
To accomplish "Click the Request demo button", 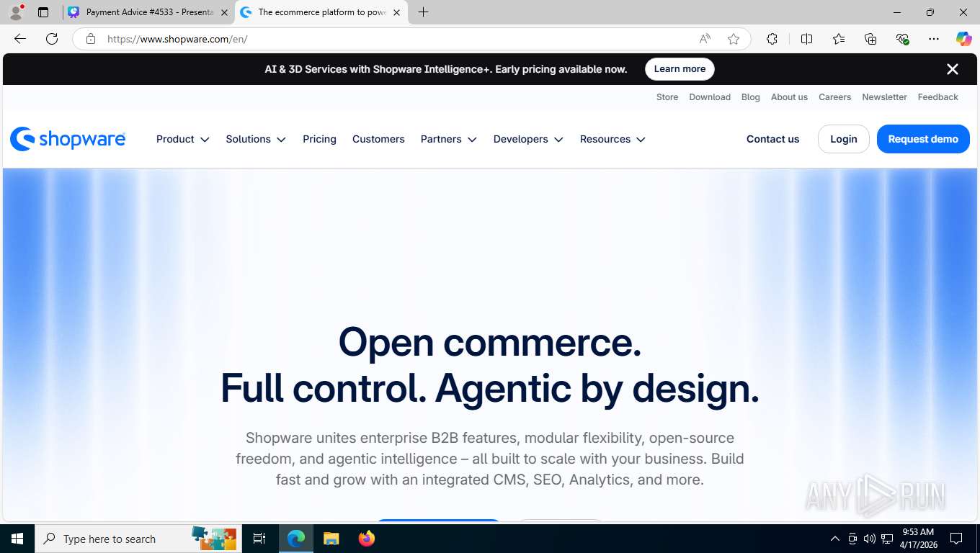I will tap(923, 139).
